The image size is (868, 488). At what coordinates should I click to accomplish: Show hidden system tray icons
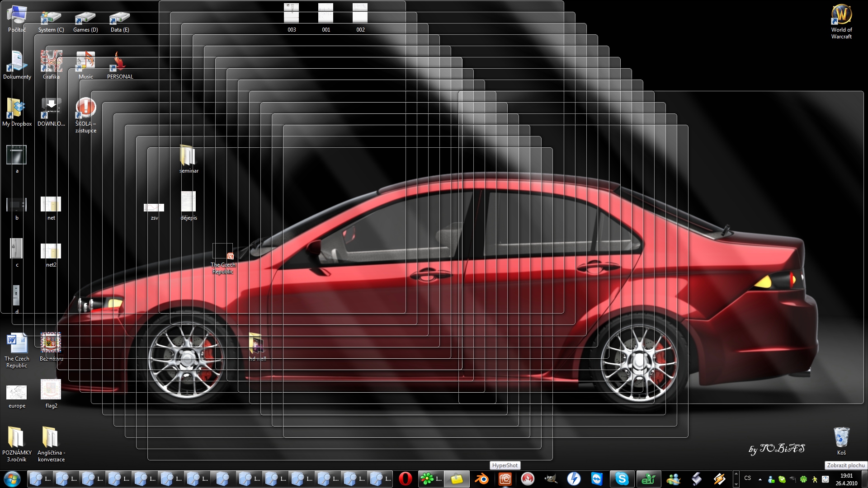point(760,479)
